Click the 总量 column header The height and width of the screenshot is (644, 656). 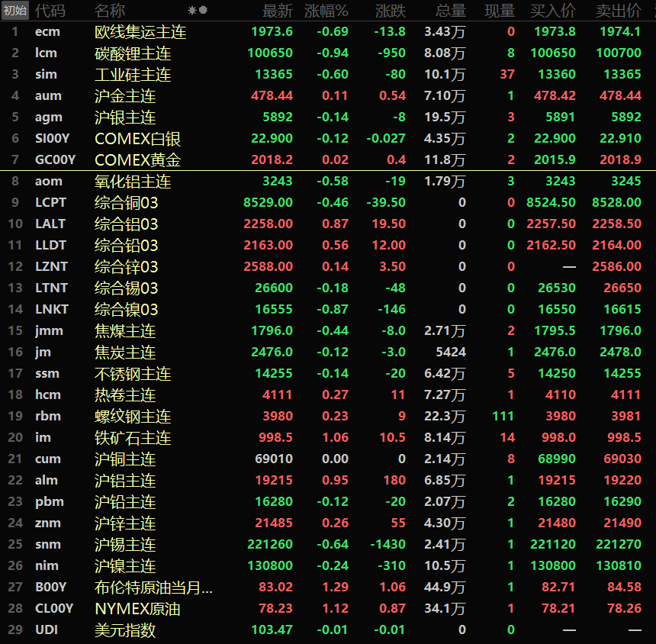(x=451, y=11)
